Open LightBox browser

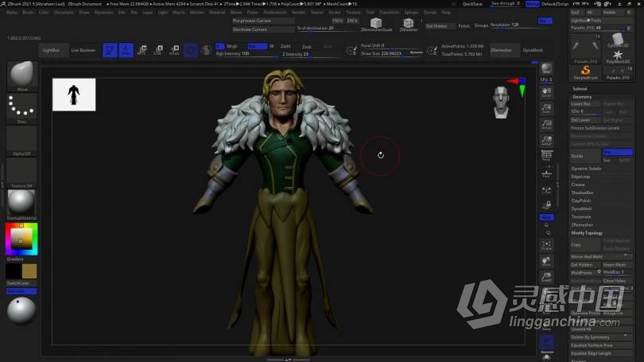(x=52, y=50)
